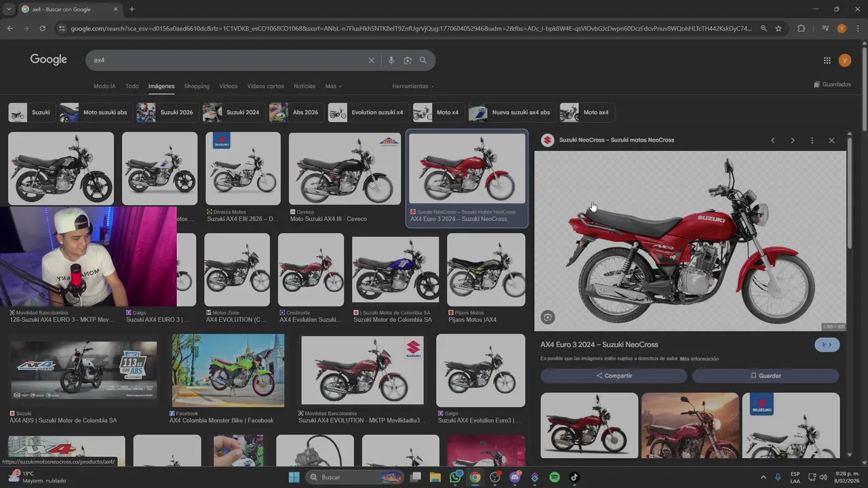Reload the current page

[42, 28]
